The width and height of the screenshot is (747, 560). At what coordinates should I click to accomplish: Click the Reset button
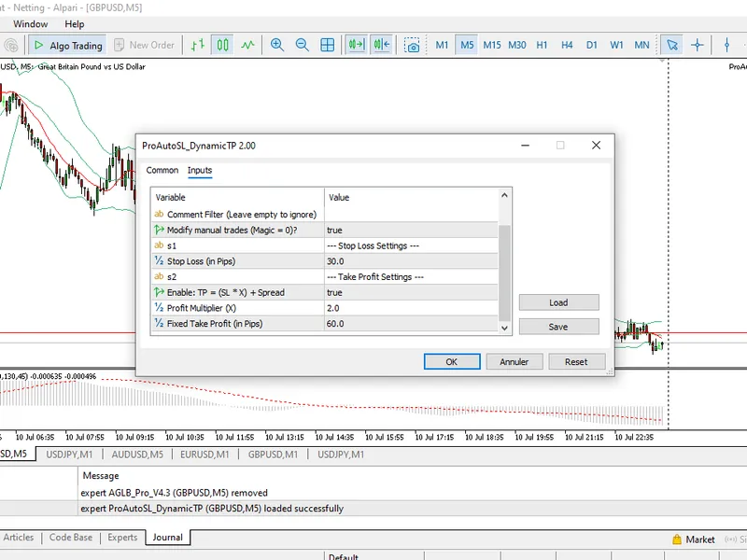pos(576,362)
